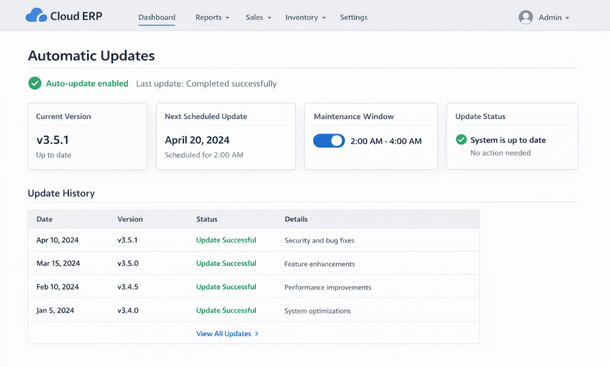The width and height of the screenshot is (610, 367).
Task: Click the Admin user avatar icon
Action: tap(526, 17)
